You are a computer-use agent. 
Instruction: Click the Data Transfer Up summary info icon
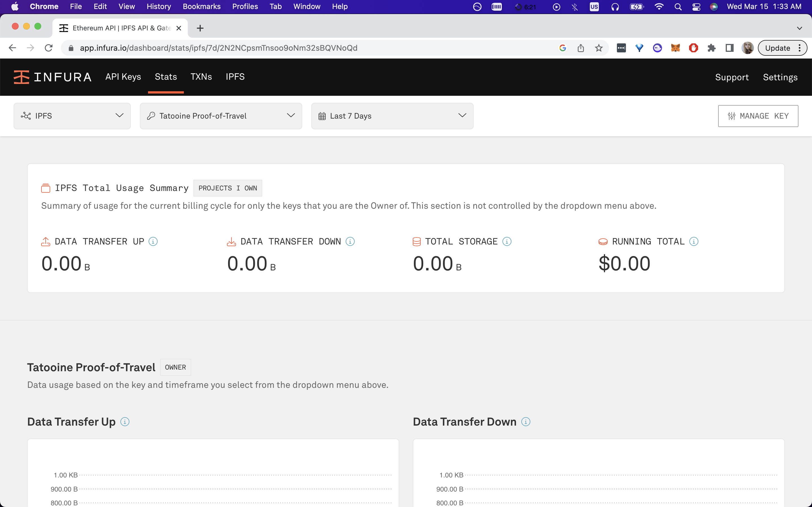(x=153, y=241)
